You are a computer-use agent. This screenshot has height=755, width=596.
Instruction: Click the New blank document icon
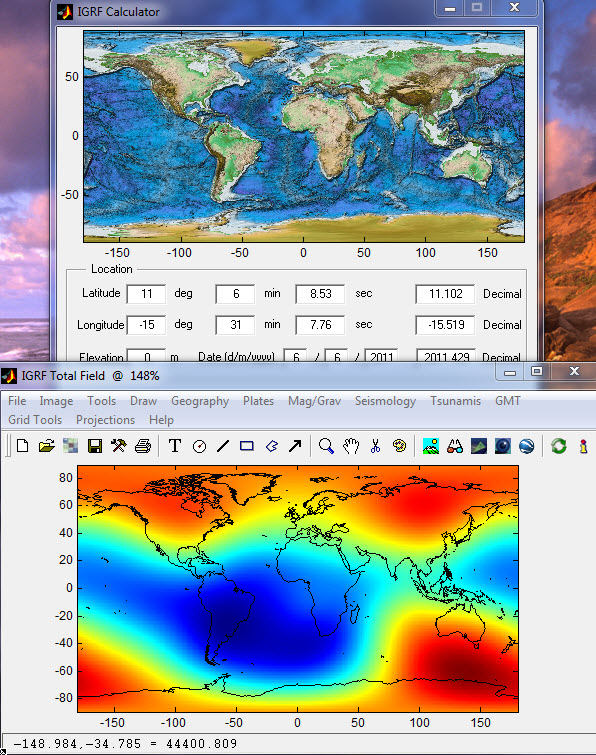click(23, 446)
